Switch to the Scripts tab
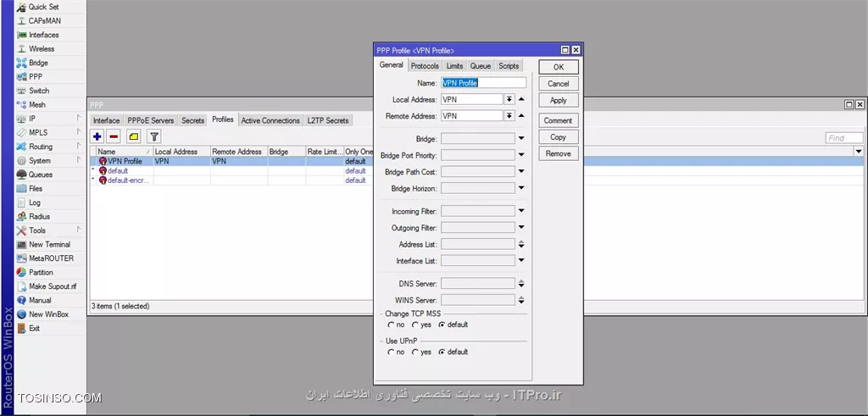The image size is (868, 416). [509, 66]
